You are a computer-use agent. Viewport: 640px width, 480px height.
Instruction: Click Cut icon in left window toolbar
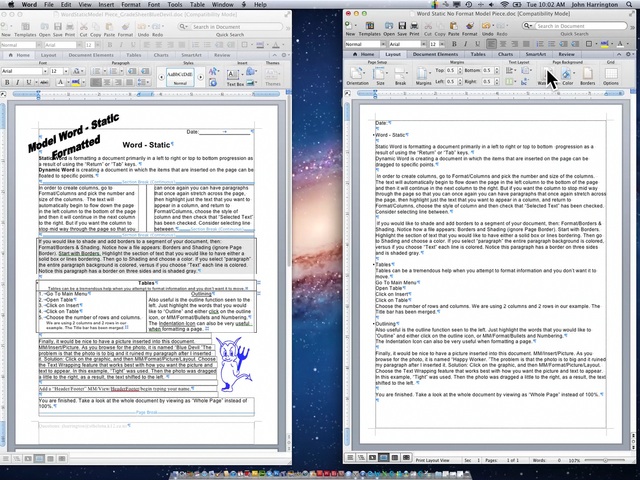84,27
